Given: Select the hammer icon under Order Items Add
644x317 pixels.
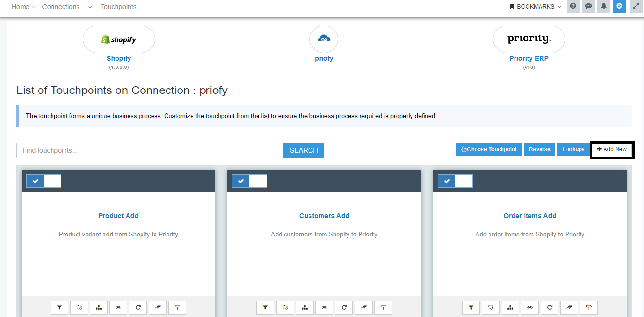Looking at the screenshot, I should (x=589, y=307).
